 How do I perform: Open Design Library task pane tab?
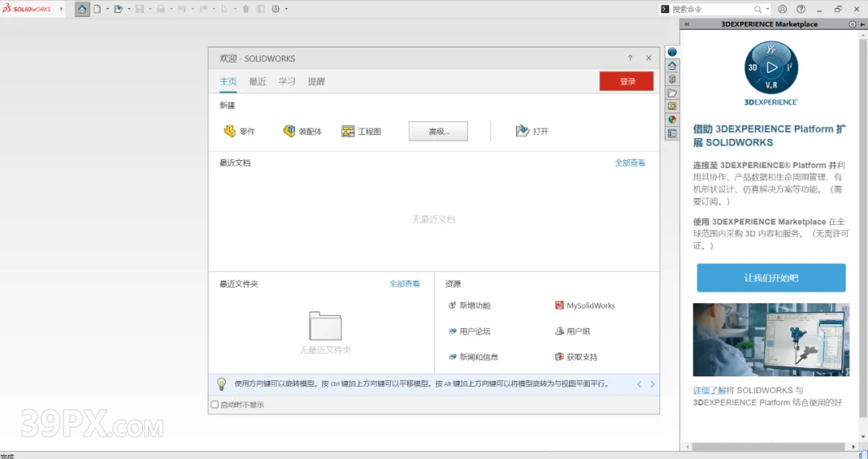point(672,79)
